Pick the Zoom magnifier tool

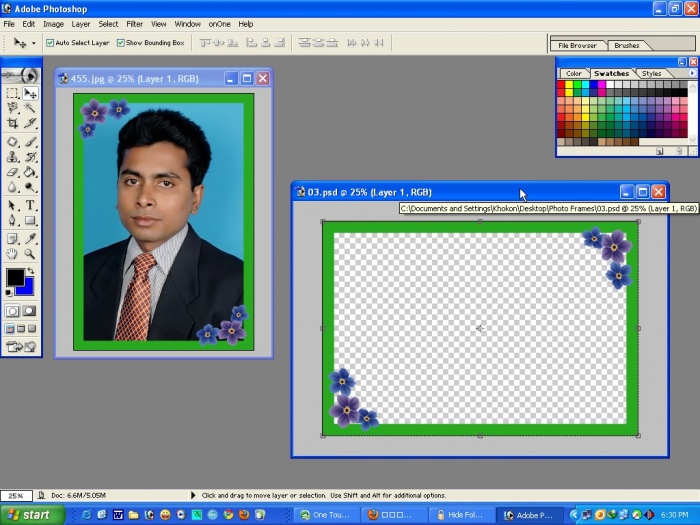30,254
